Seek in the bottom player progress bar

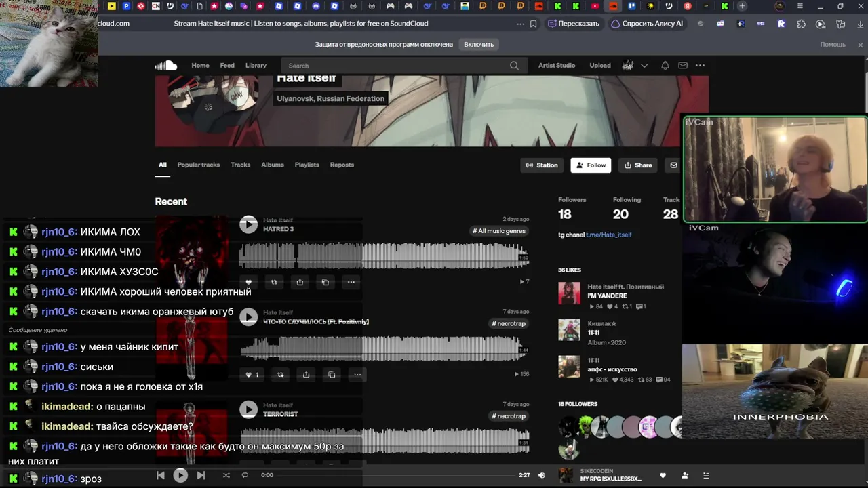(x=395, y=475)
